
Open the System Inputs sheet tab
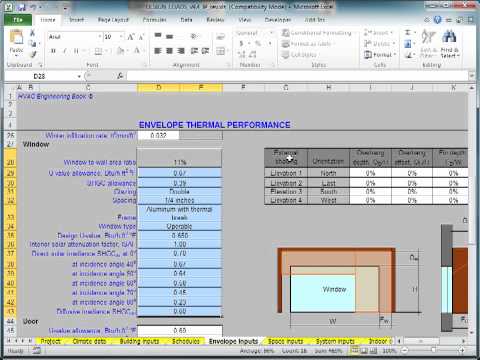tap(335, 341)
